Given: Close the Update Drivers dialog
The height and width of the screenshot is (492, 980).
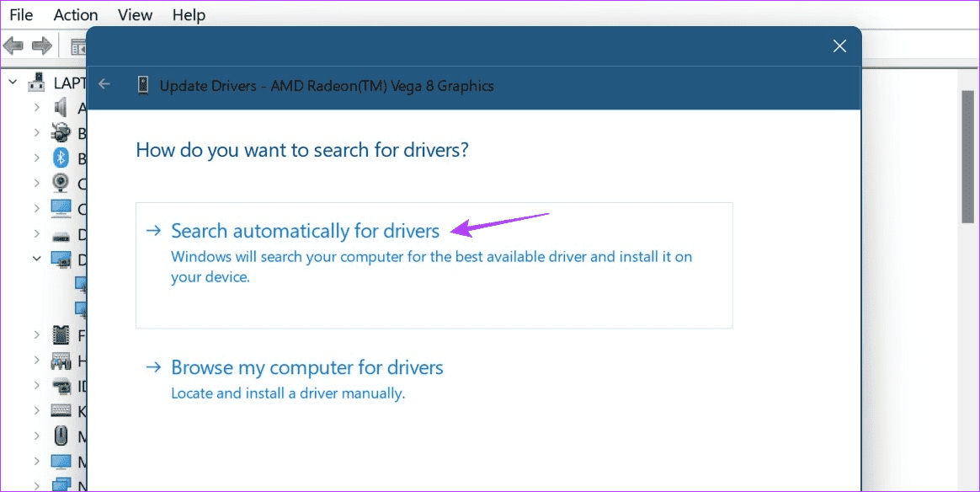Looking at the screenshot, I should click(839, 45).
